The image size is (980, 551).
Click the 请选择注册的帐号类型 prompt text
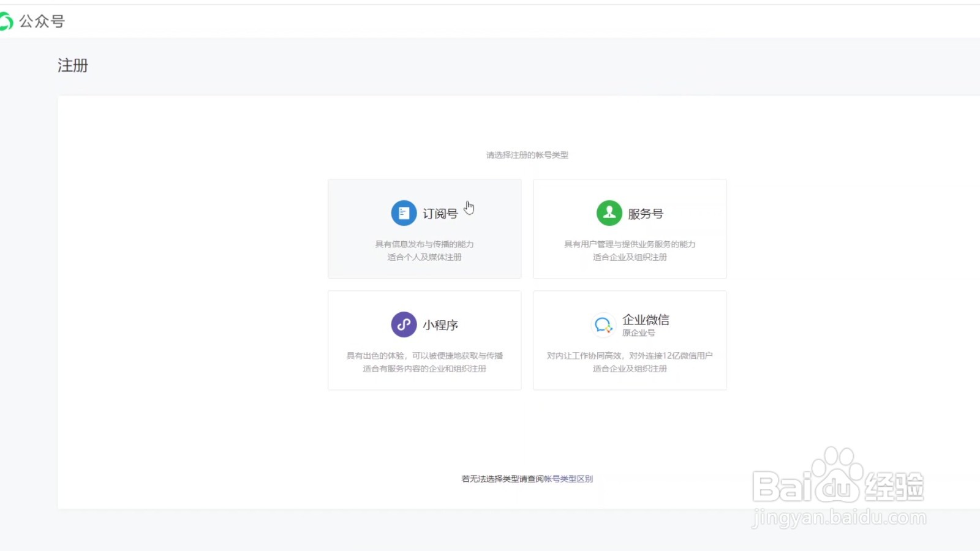coord(527,155)
